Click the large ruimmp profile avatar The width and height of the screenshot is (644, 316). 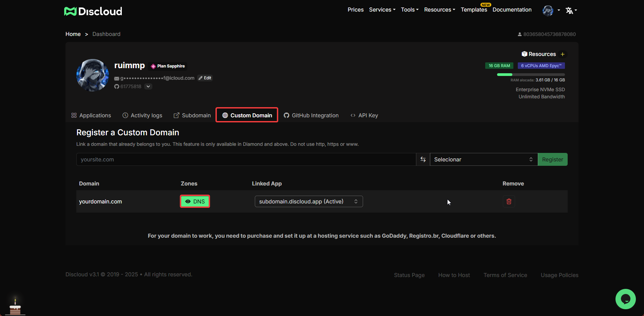point(93,75)
